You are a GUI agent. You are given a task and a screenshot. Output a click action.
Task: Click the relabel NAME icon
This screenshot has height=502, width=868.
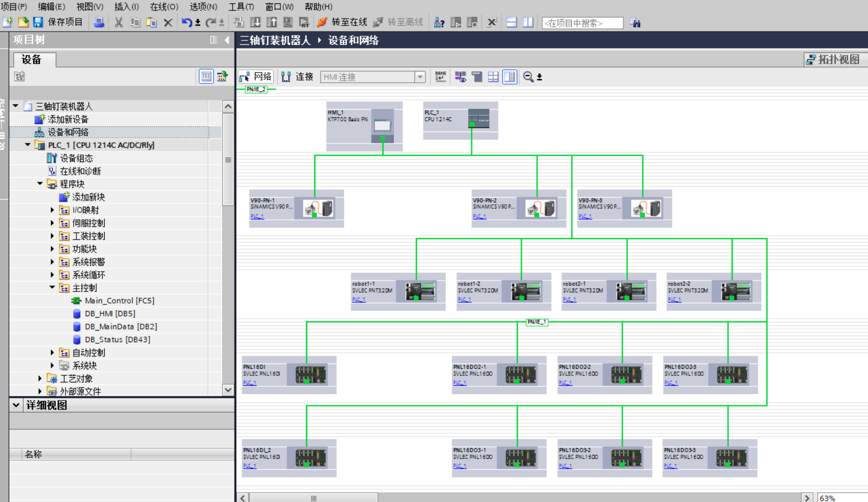click(440, 77)
